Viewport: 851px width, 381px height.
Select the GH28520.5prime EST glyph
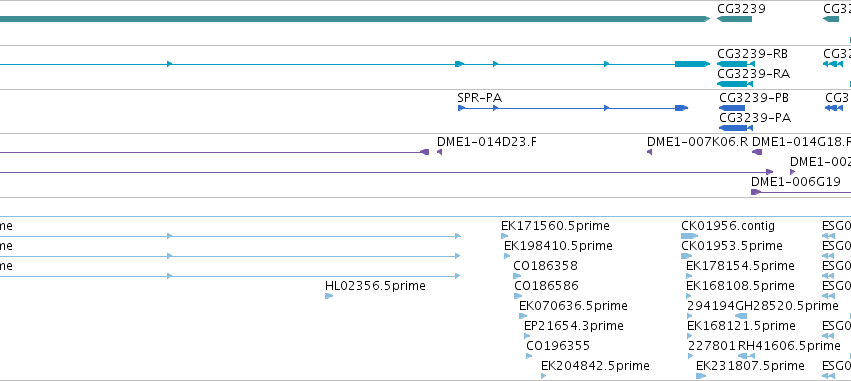[x=741, y=316]
